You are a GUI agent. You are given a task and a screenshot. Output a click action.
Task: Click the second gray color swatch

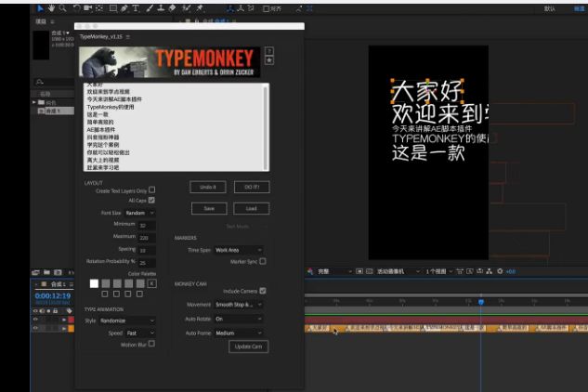coord(106,283)
